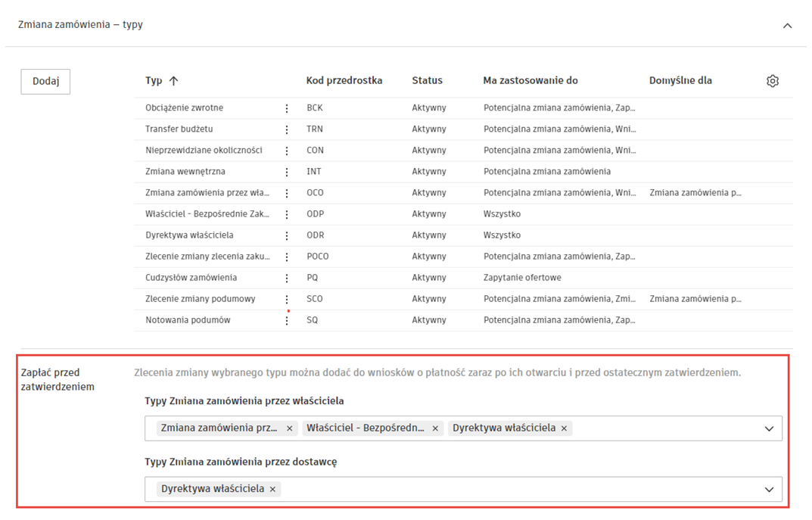Click Wszystko in the ODR row
The image size is (812, 520).
502,235
